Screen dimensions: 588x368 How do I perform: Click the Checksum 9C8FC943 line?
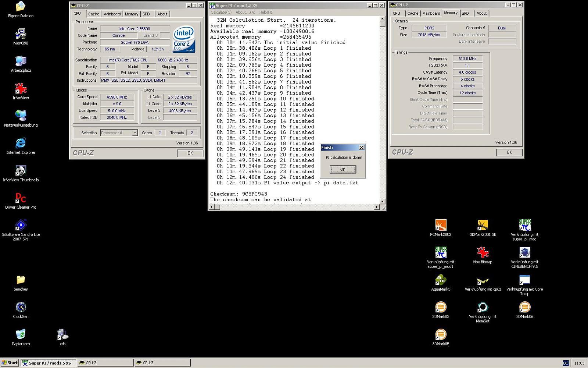[x=239, y=194]
